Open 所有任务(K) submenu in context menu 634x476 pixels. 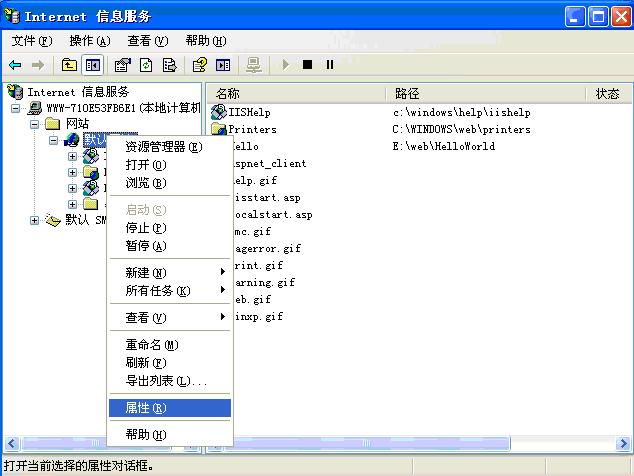pyautogui.click(x=170, y=291)
